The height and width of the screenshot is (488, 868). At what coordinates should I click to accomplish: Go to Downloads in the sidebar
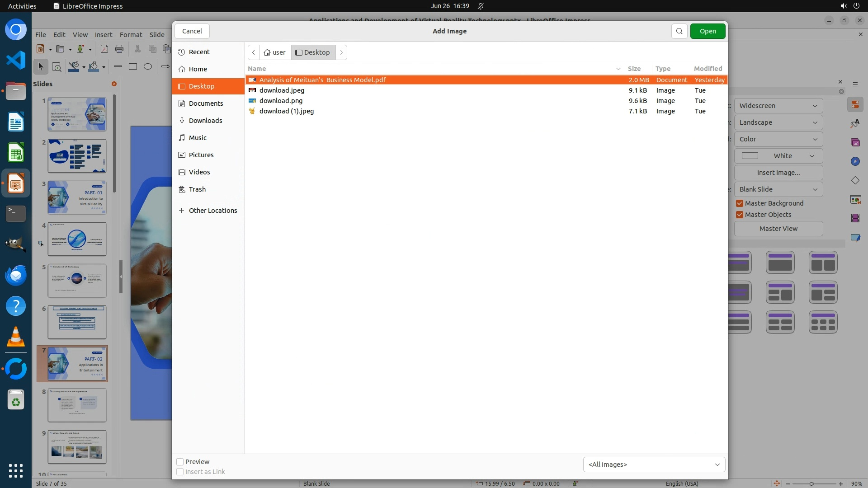pyautogui.click(x=205, y=121)
